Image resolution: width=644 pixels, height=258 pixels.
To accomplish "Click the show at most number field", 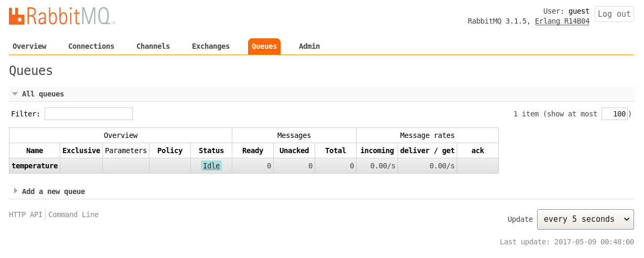I will [615, 114].
